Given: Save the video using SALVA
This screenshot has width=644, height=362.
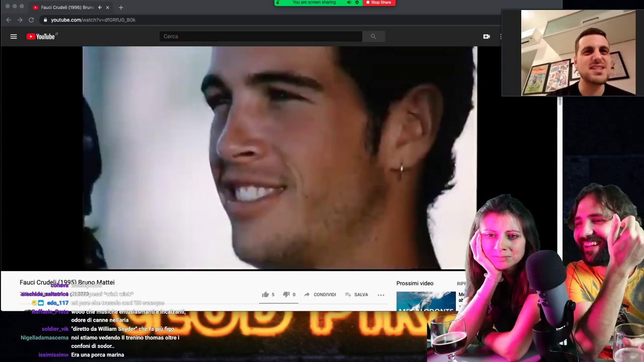Looking at the screenshot, I should pyautogui.click(x=357, y=295).
